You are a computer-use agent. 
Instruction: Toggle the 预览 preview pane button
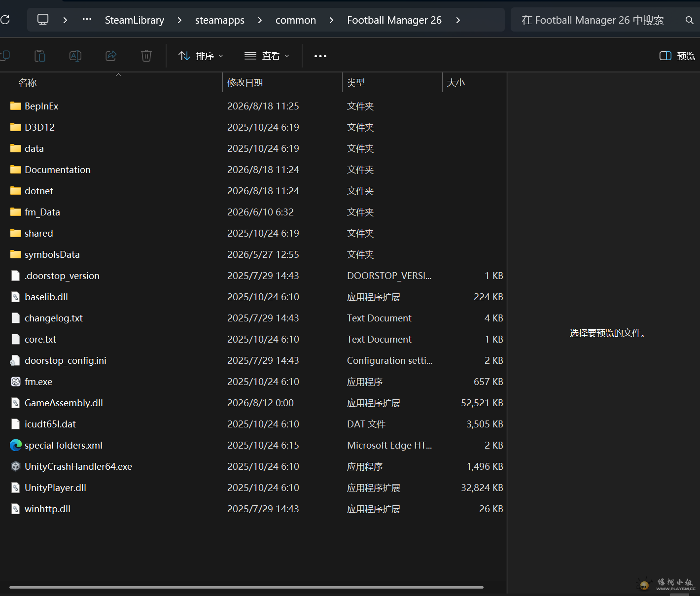click(x=677, y=56)
